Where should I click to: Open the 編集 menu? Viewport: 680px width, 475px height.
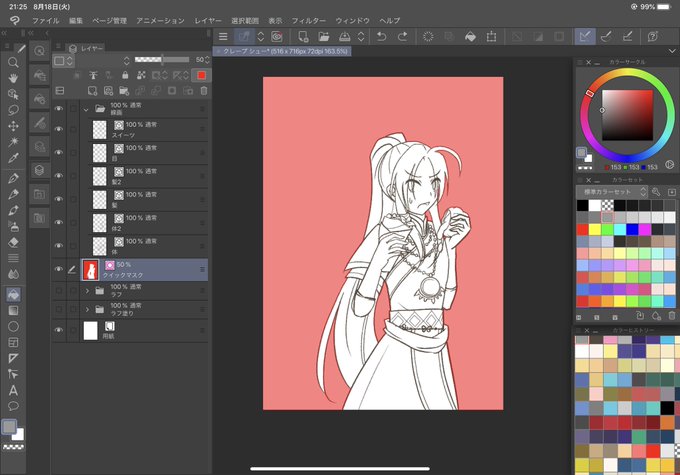tap(76, 20)
